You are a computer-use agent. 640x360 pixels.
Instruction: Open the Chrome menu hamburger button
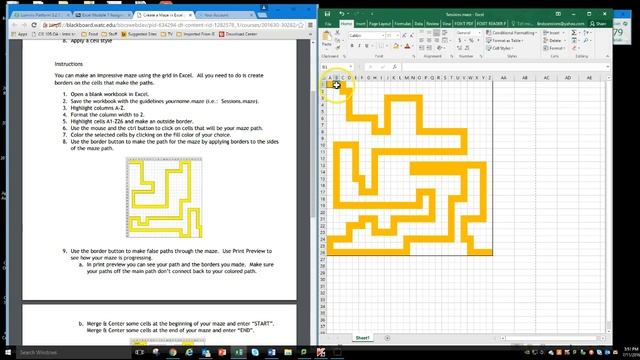click(x=310, y=25)
